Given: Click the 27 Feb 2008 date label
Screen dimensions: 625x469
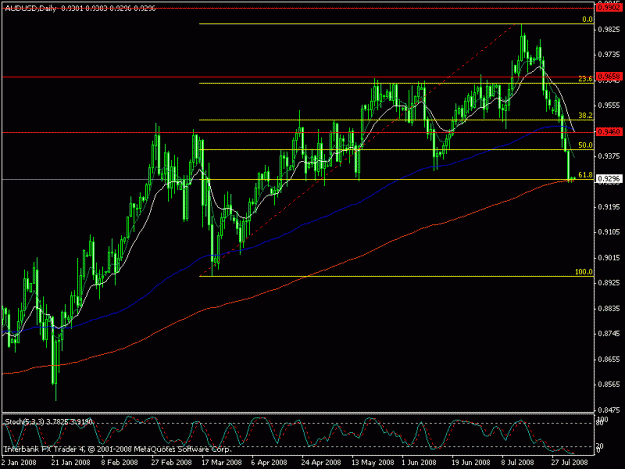Looking at the screenshot, I should [x=171, y=462].
